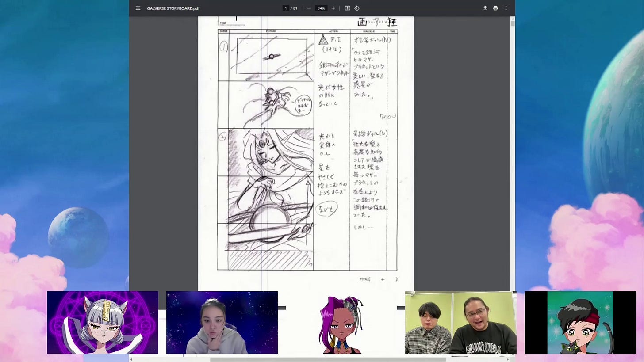Image resolution: width=644 pixels, height=362 pixels.
Task: Click the total page count '81'
Action: [295, 8]
